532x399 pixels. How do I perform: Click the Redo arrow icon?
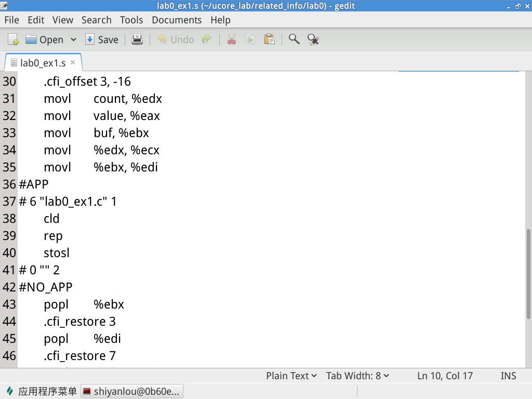(206, 39)
